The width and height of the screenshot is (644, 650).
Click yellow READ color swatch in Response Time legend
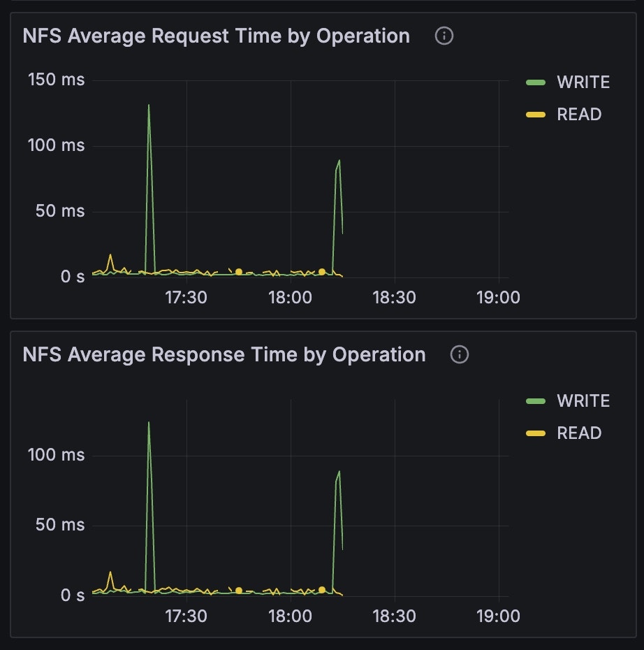coord(536,433)
